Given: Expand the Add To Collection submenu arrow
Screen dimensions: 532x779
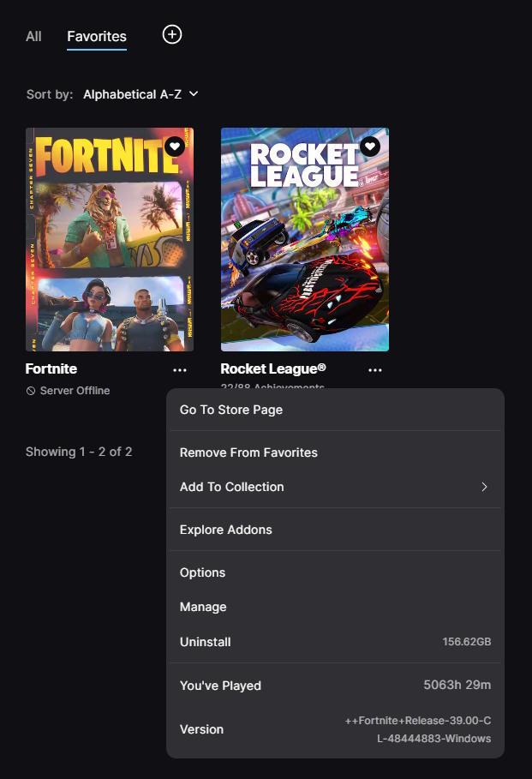Looking at the screenshot, I should pyautogui.click(x=484, y=487).
